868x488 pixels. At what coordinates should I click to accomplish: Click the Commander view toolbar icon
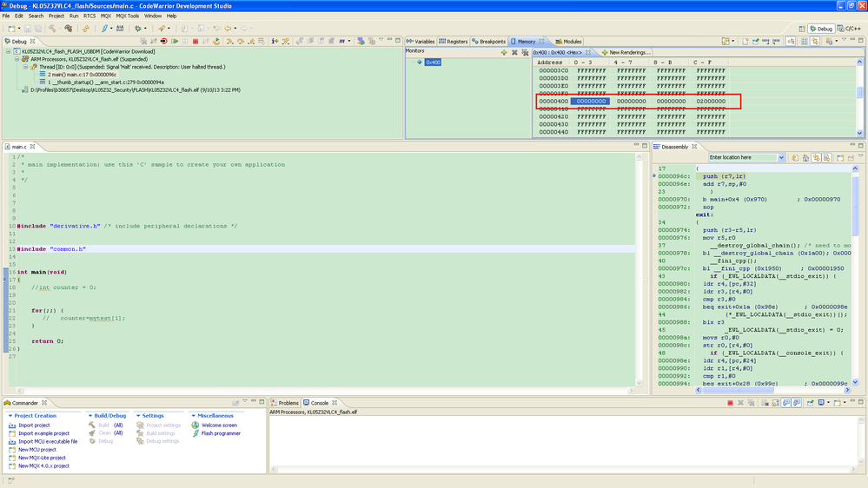[x=235, y=403]
